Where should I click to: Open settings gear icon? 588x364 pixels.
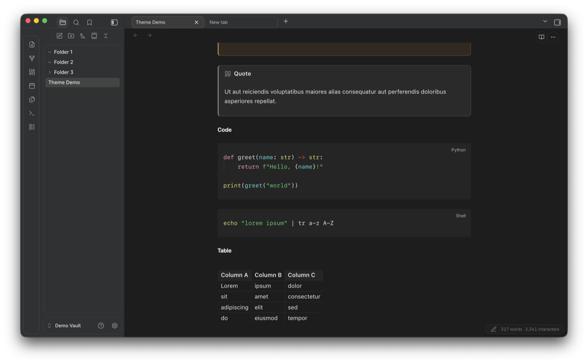pyautogui.click(x=115, y=325)
